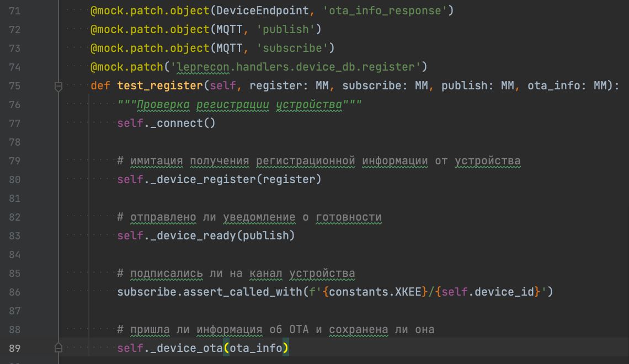Collapse the test_register function fold marker
The height and width of the screenshot is (364, 629).
point(58,86)
